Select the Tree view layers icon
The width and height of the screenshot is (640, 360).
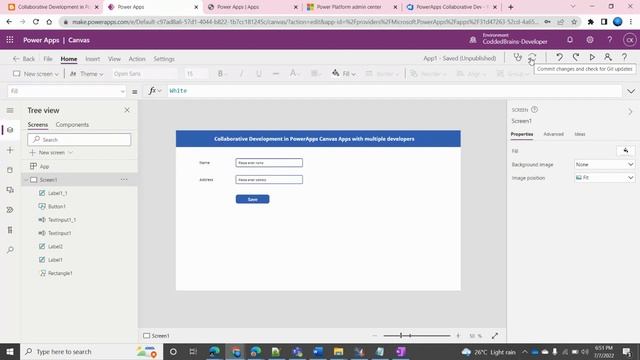(10, 130)
